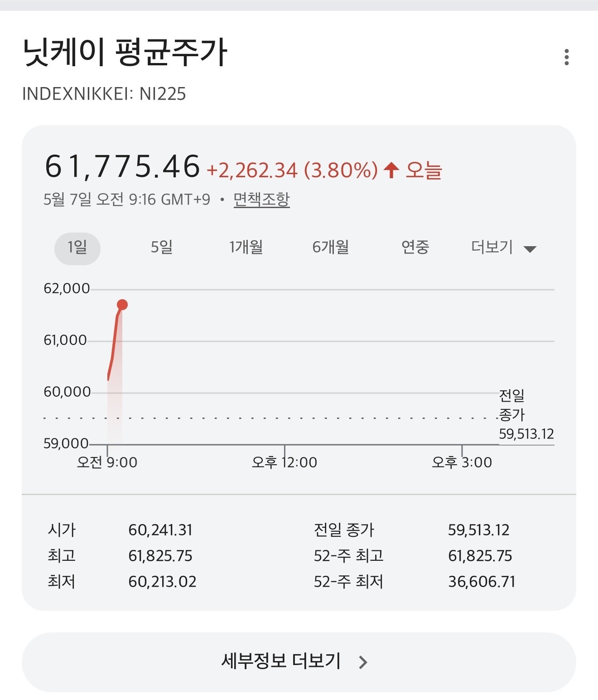Expand the 더보기 range dropdown
This screenshot has width=598, height=700.
click(503, 248)
